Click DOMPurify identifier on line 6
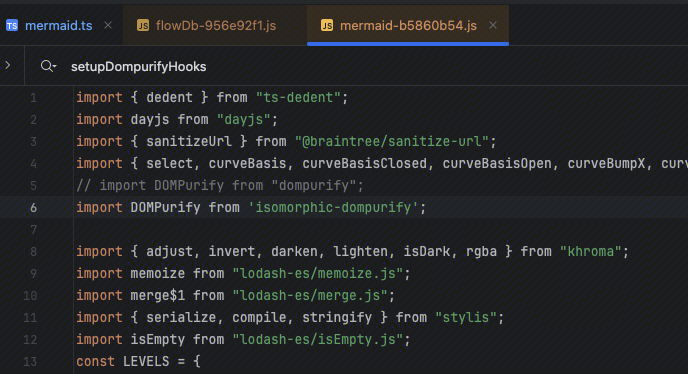 165,207
